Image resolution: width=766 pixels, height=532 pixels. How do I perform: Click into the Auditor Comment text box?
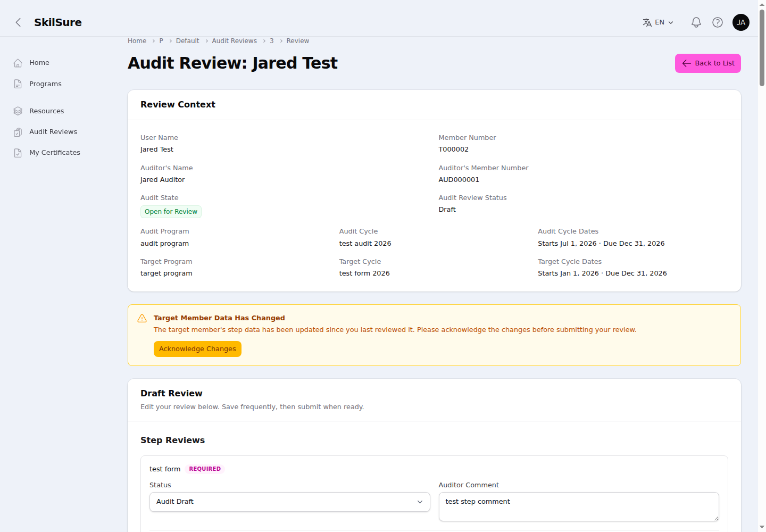tap(579, 506)
